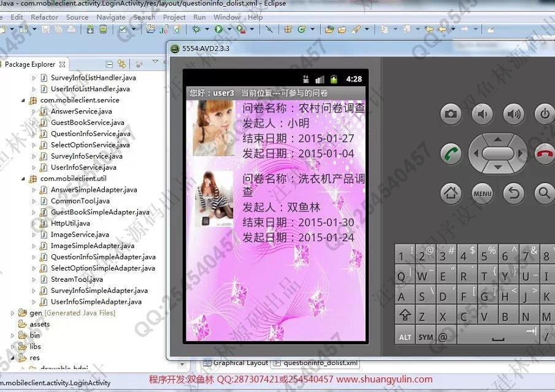Screen dimensions: 555x392
Task: Toggle the emulator shift key
Action: (405, 315)
